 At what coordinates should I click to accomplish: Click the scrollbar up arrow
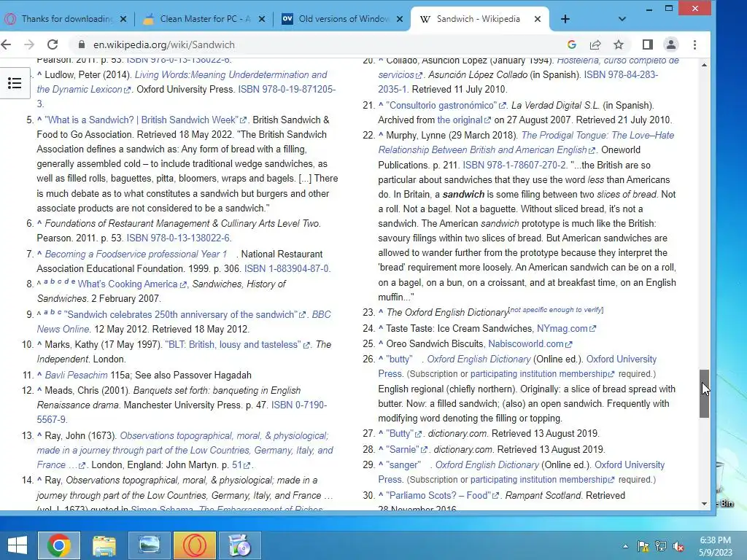704,65
